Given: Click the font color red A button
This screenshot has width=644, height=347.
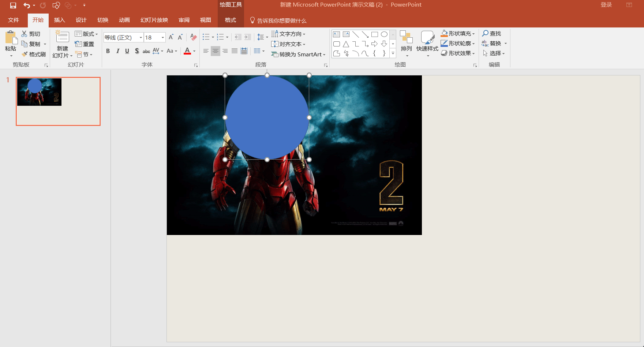Looking at the screenshot, I should click(x=187, y=51).
